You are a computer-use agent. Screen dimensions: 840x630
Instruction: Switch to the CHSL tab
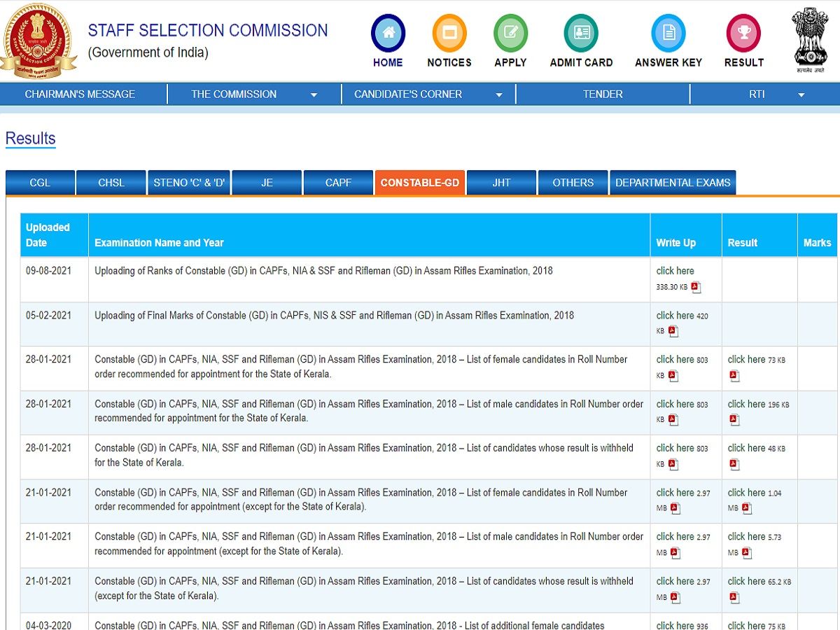point(111,183)
